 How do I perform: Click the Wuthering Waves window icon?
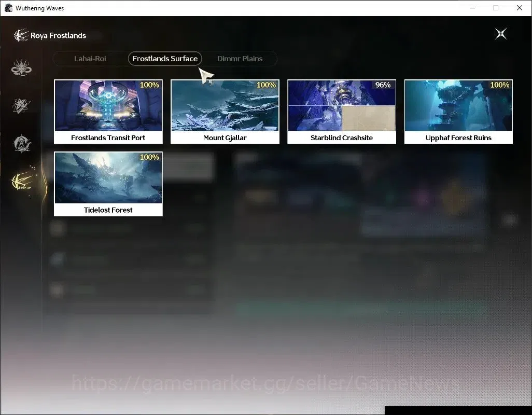(x=8, y=8)
